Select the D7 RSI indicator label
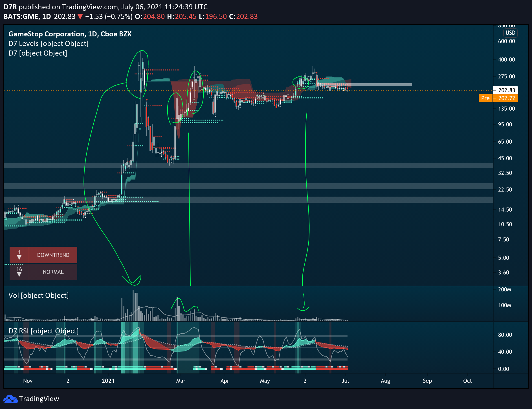Viewport: 532px width, 409px height. coord(43,331)
